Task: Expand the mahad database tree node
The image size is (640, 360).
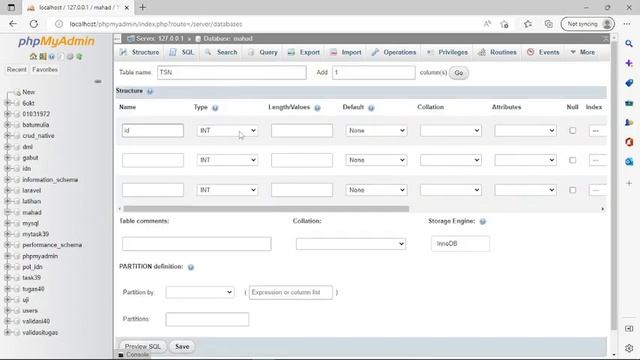Action: 7,212
